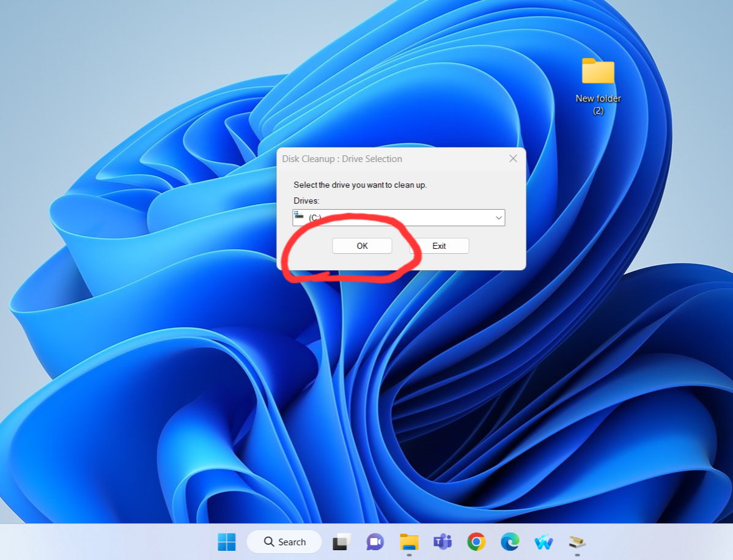733x560 pixels.
Task: Click the OK button in Disk Cleanup
Action: [x=362, y=246]
